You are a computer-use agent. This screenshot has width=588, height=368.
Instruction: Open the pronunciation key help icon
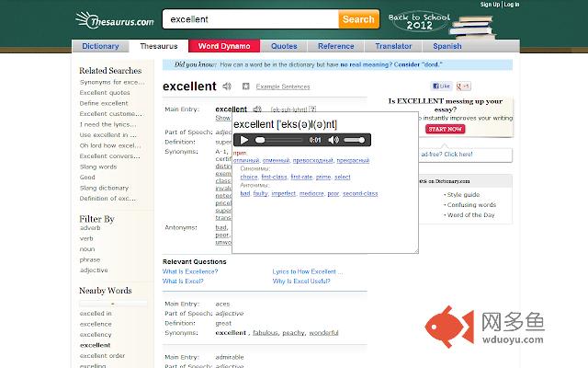[x=313, y=109]
